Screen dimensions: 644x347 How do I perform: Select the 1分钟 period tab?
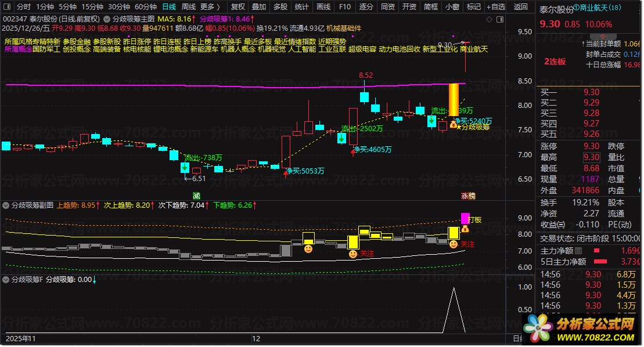[45, 6]
